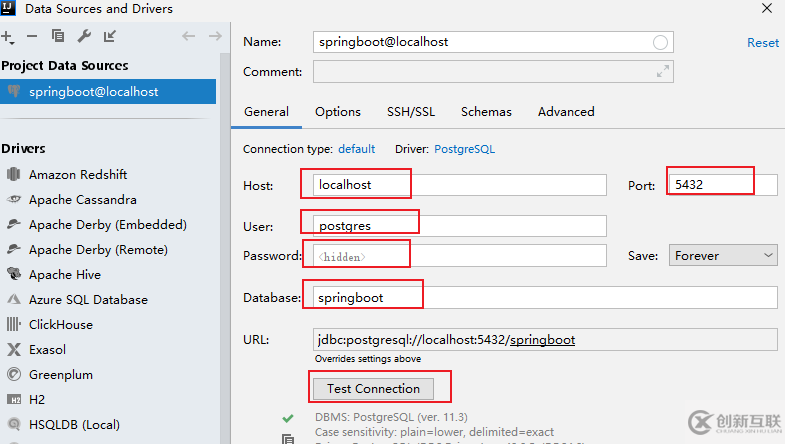Viewport: 785px width, 444px height.
Task: Click the Host field
Action: pos(460,185)
